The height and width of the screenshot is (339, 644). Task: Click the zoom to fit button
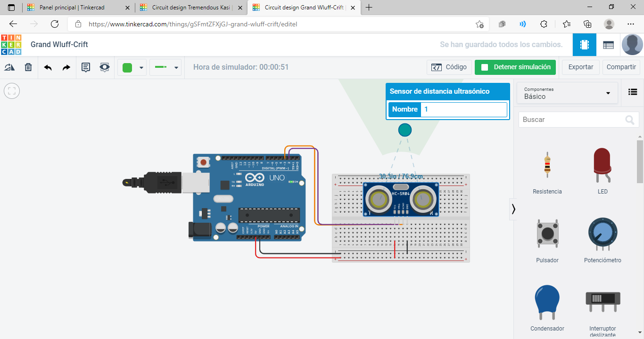click(x=12, y=91)
